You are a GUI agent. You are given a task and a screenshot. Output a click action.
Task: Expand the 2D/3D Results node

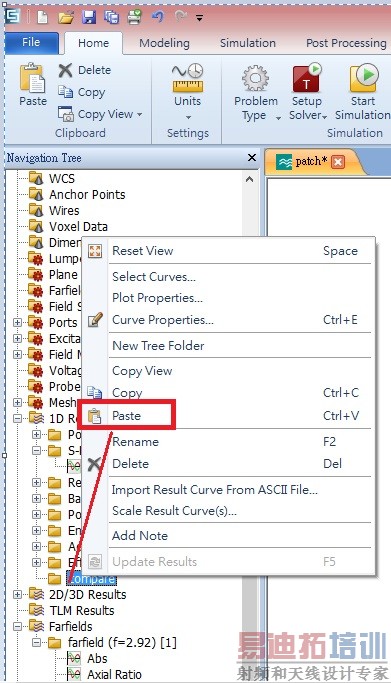tap(17, 594)
